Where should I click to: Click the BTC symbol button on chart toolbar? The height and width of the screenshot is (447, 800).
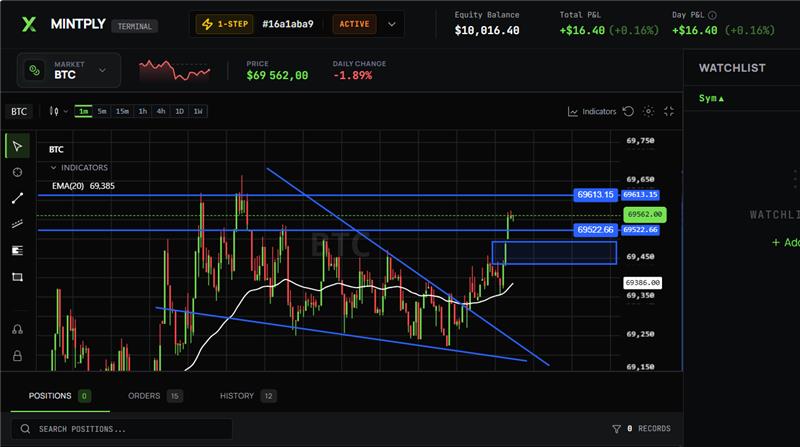pos(19,111)
